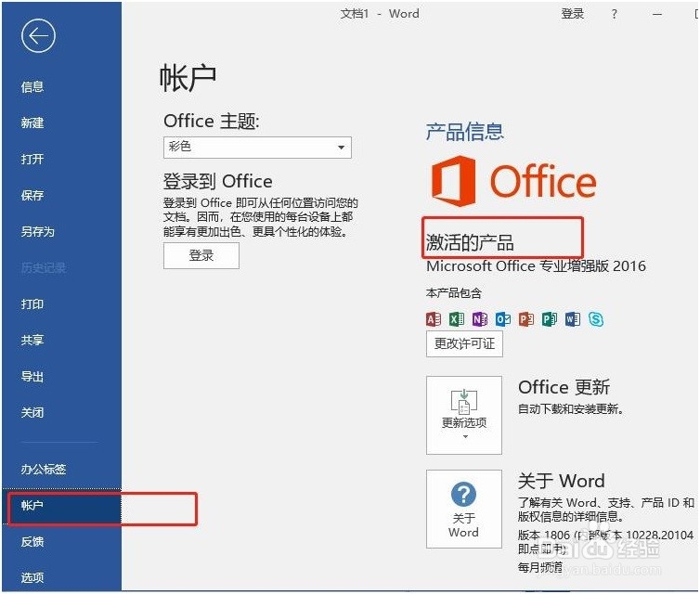Minimize the Word window
This screenshot has height=594, width=700.
tap(657, 14)
